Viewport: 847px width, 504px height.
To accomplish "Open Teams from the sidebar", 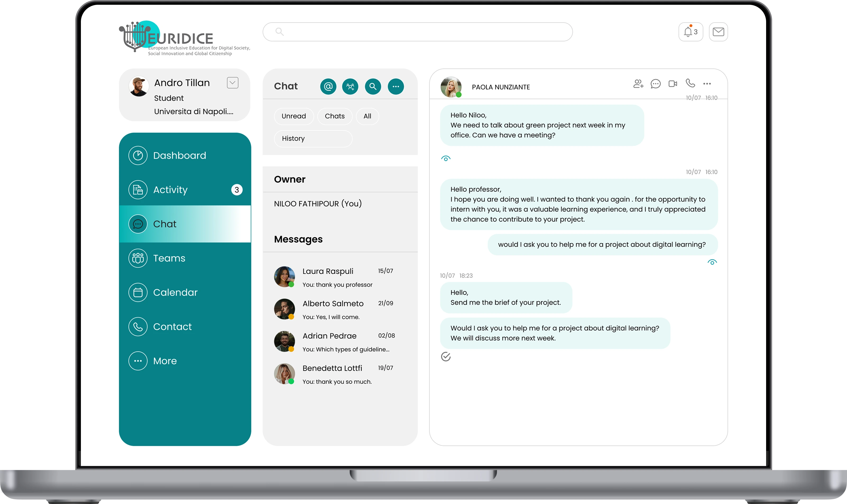I will tap(169, 258).
